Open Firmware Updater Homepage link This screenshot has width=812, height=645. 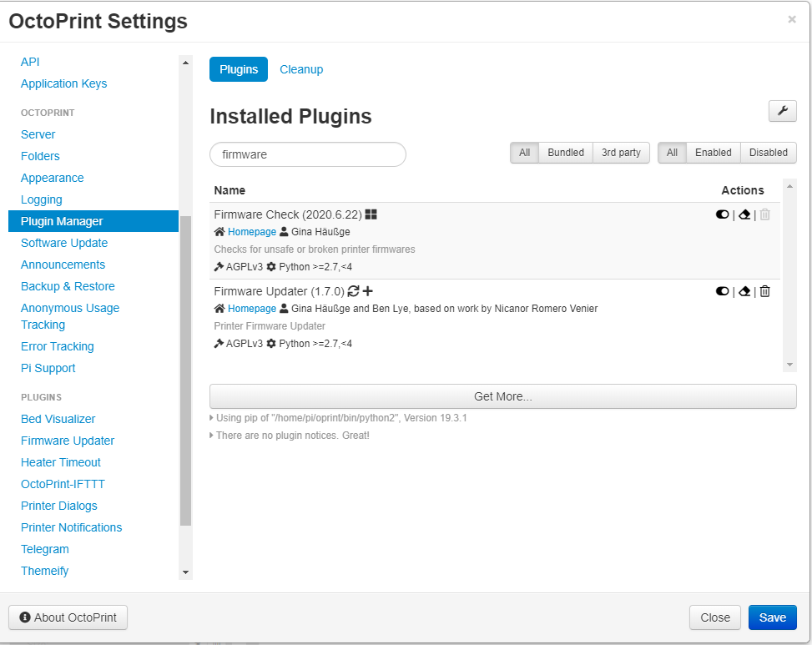pos(252,308)
